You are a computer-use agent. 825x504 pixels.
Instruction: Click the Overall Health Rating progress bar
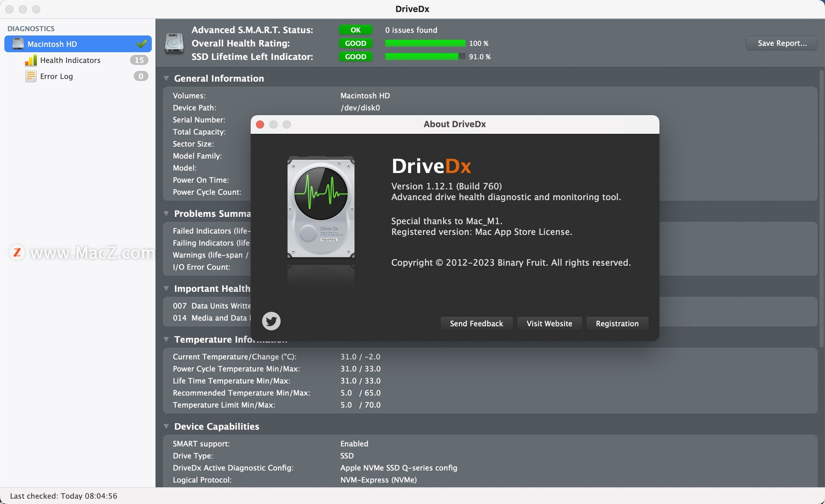[x=425, y=43]
